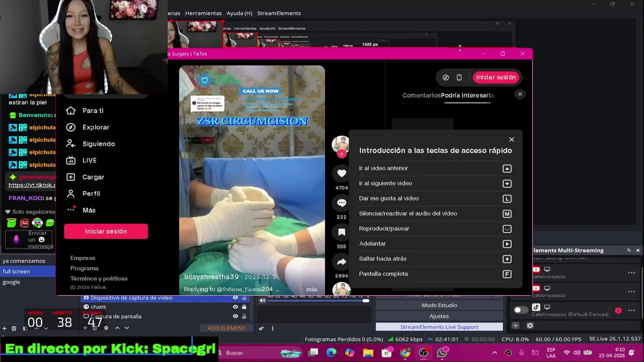Open the audio mixer three-dot menu
The image size is (644, 362).
click(x=273, y=328)
